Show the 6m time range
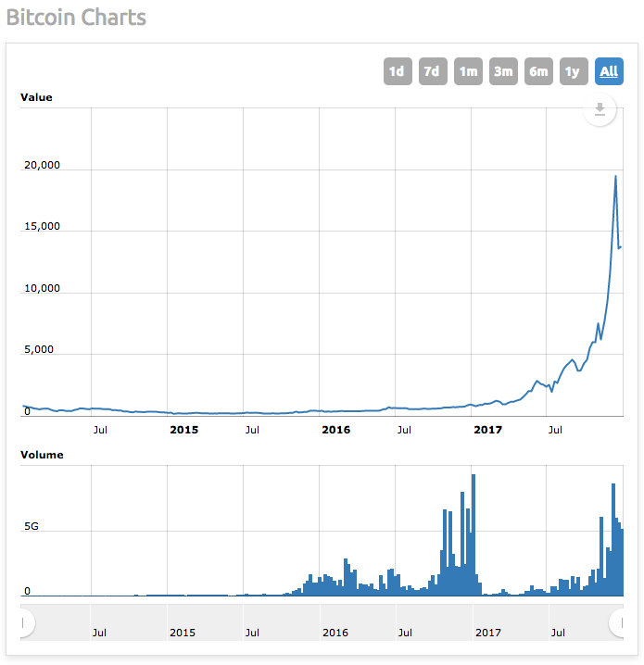The height and width of the screenshot is (665, 644). click(538, 71)
